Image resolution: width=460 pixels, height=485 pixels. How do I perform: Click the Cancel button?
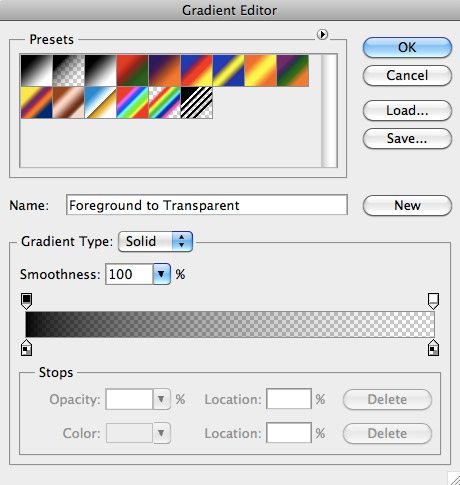[x=407, y=76]
